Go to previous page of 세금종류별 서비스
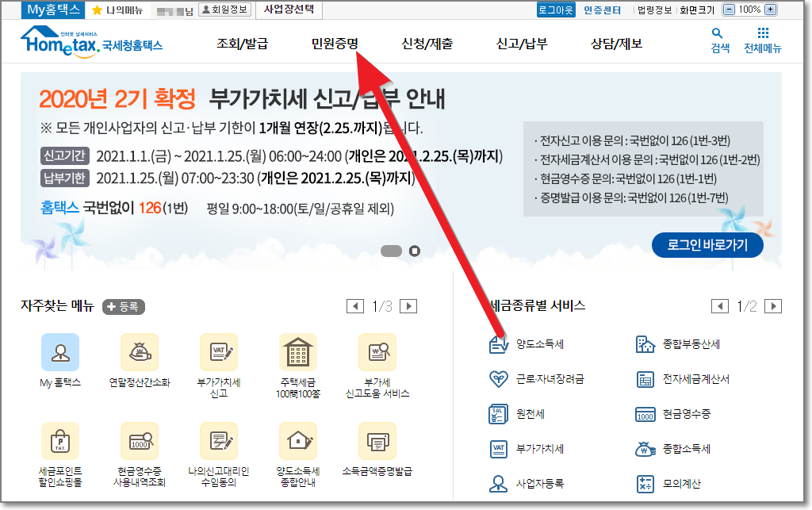Viewport: 812px width, 510px height. 720,306
